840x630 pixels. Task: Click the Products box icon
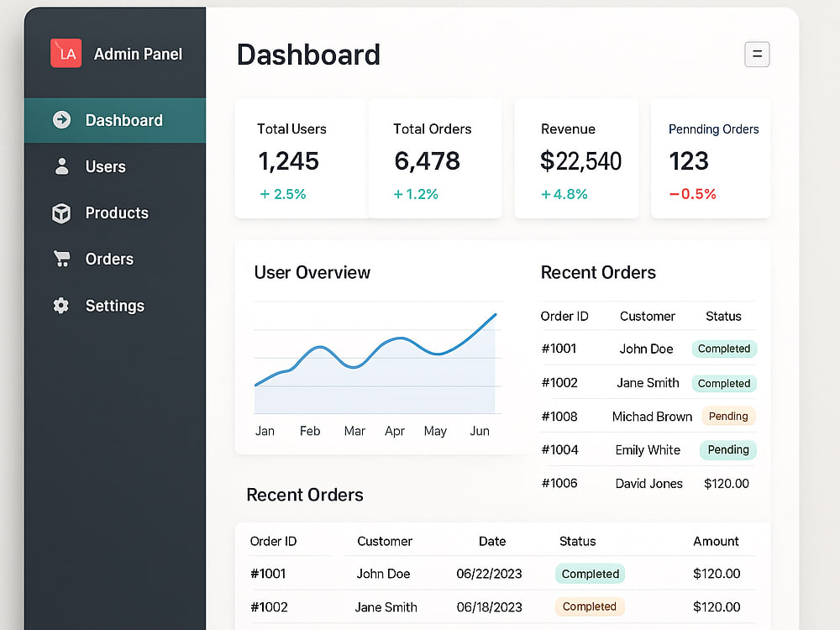(61, 213)
